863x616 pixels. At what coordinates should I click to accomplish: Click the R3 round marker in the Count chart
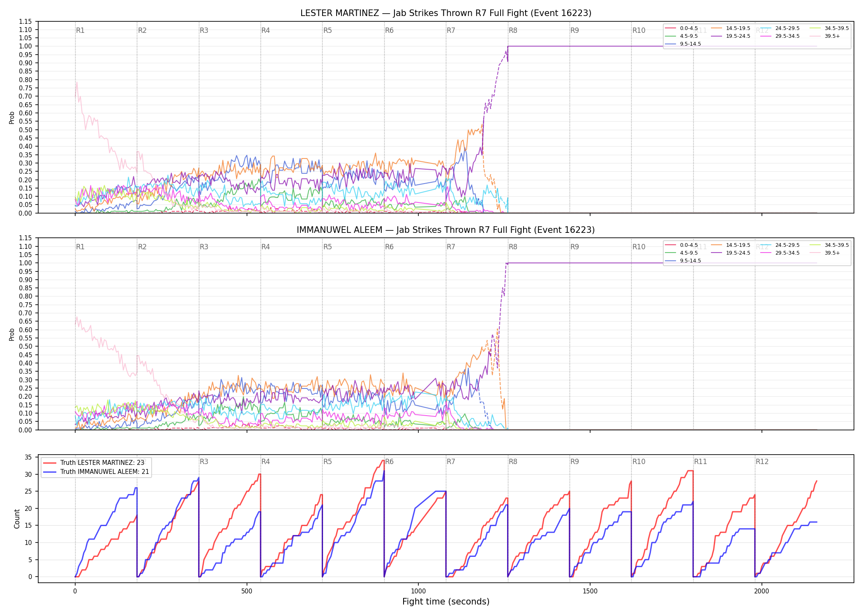tap(204, 462)
